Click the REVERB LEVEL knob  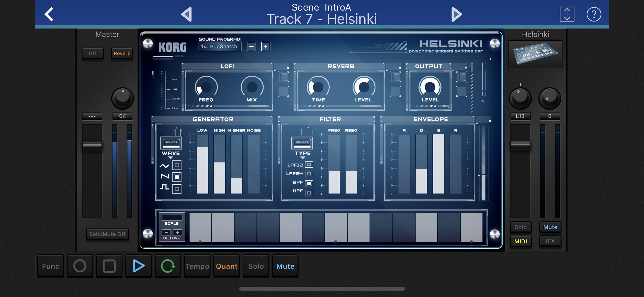tap(364, 87)
